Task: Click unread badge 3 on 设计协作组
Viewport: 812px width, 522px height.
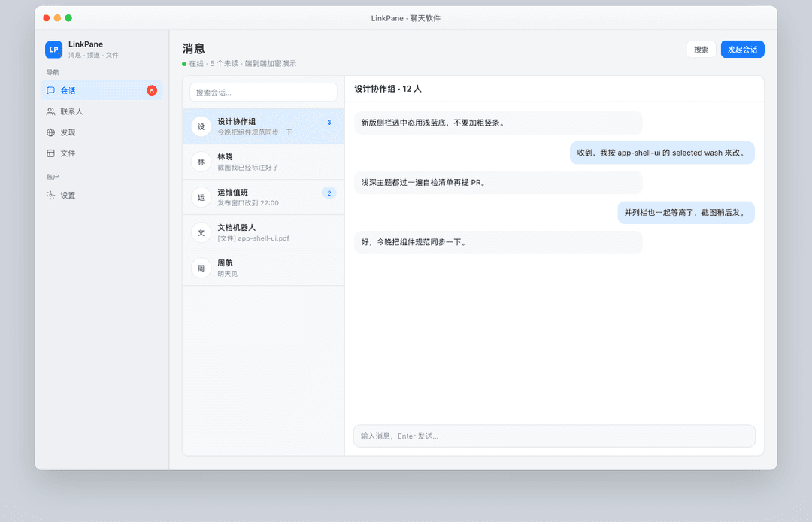Action: pos(329,122)
